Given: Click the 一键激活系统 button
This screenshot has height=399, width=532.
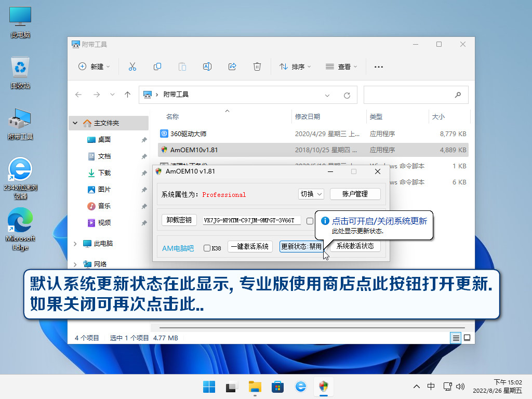Looking at the screenshot, I should (250, 246).
